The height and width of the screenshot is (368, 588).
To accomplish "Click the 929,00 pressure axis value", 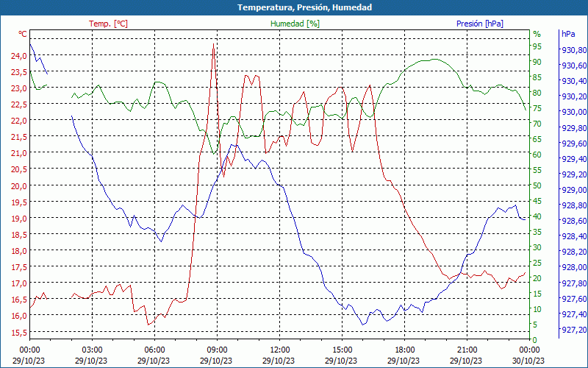I will tap(574, 190).
